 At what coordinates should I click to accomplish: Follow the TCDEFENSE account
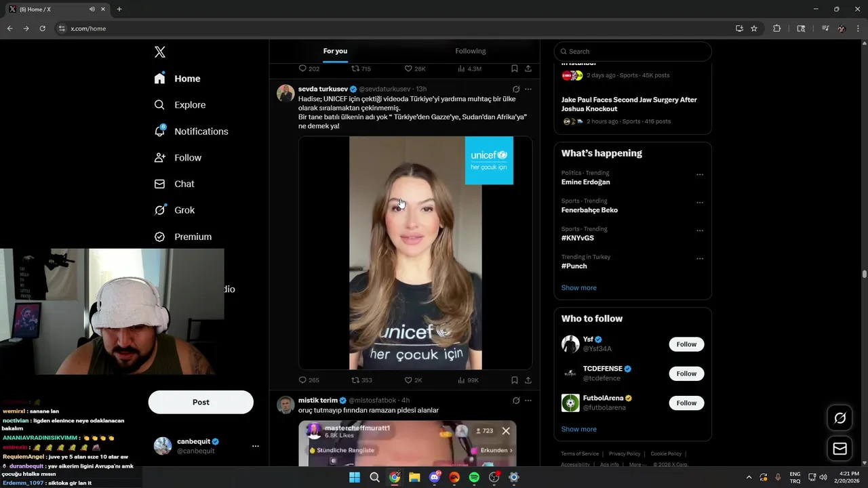tap(686, 373)
